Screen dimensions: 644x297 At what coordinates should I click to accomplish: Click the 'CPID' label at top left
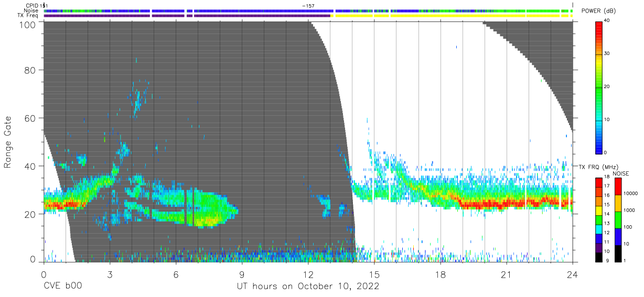[x=32, y=5]
